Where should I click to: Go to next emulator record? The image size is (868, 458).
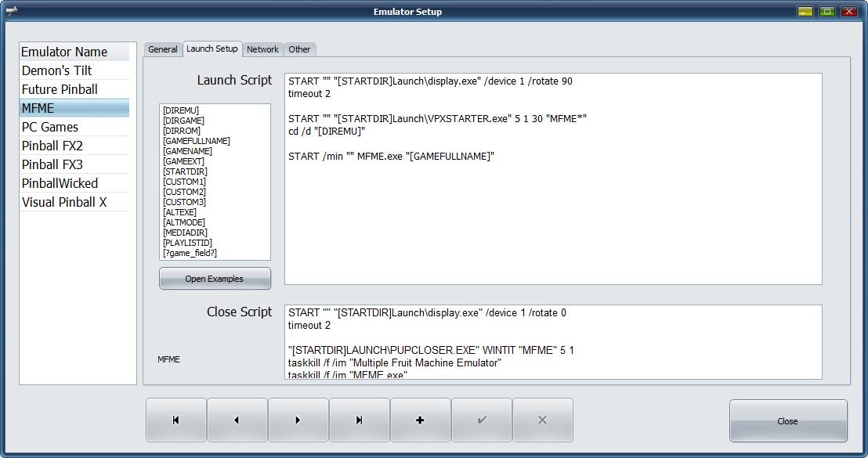click(x=298, y=420)
